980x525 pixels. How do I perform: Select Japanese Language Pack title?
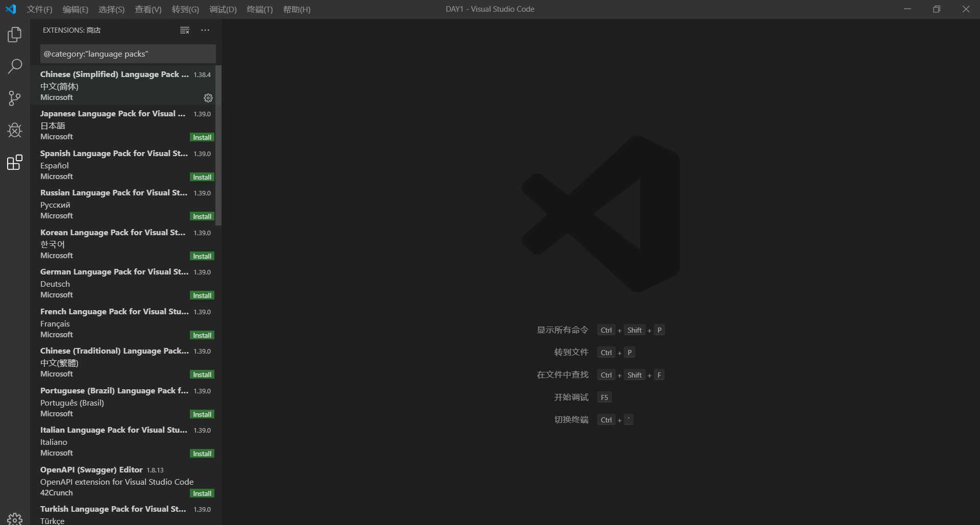click(x=113, y=113)
